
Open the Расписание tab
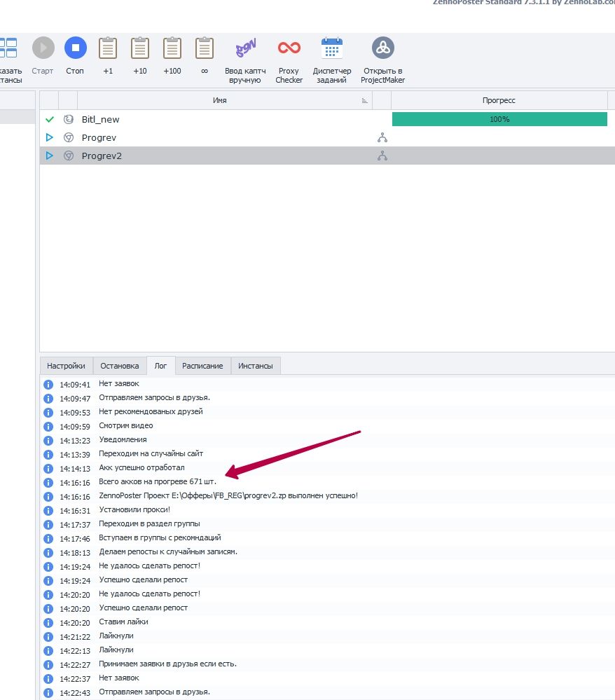(x=202, y=366)
